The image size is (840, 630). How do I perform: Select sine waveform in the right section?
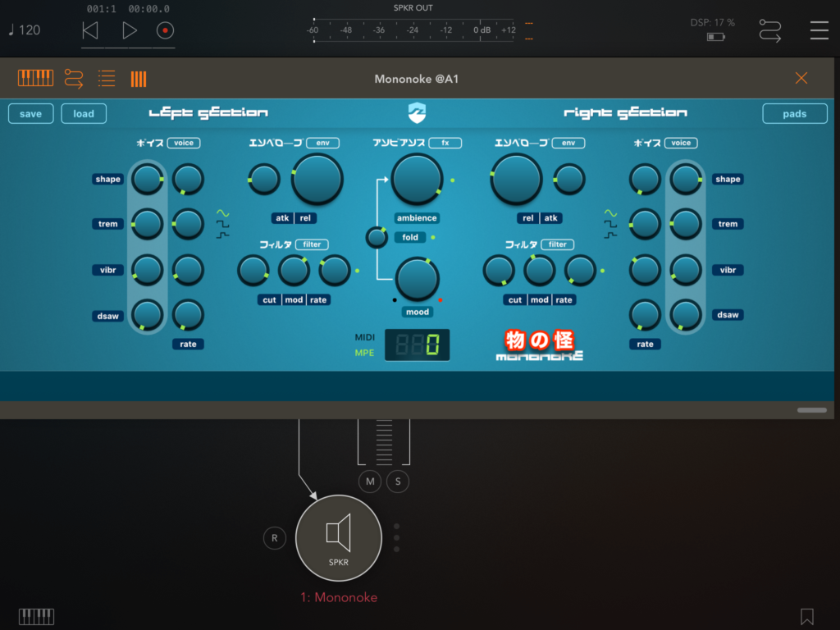click(x=610, y=213)
